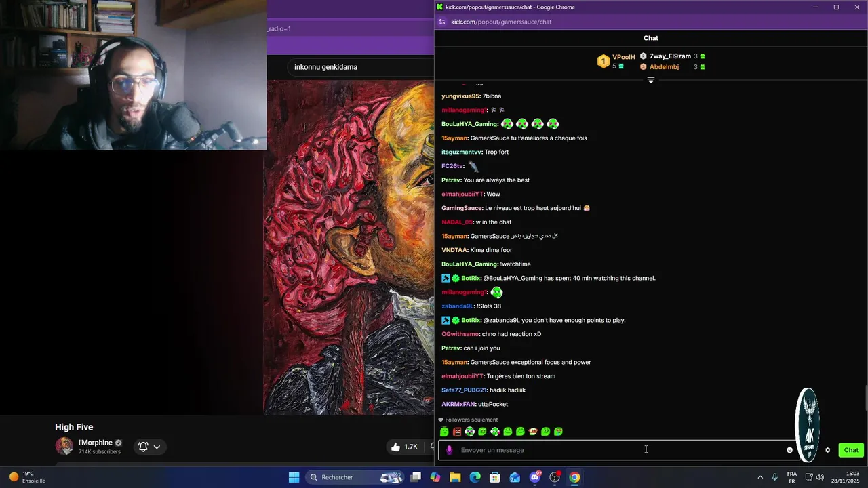The width and height of the screenshot is (868, 488).
Task: Click the microphone icon in system tray
Action: (774, 477)
